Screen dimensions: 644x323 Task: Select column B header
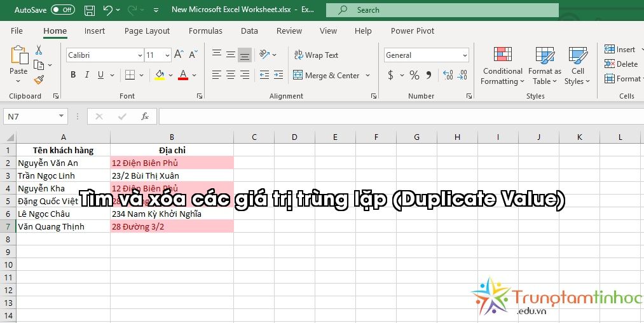[x=172, y=137]
